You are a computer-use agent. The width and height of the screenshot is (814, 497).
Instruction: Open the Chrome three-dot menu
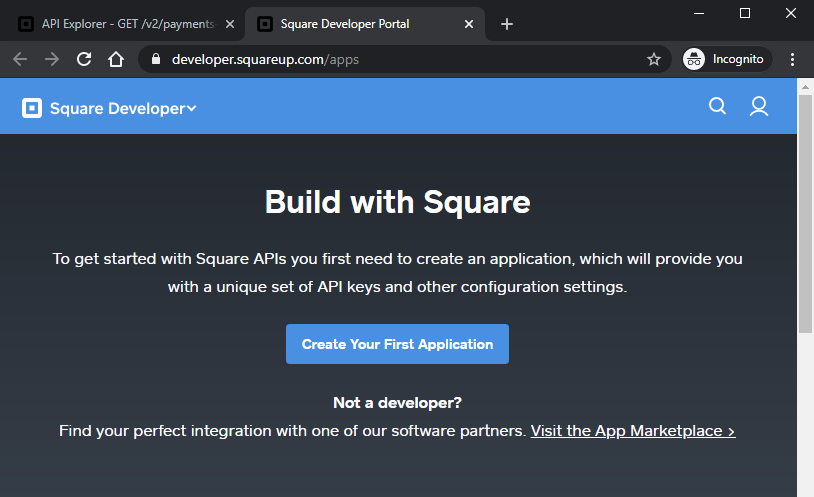[792, 59]
